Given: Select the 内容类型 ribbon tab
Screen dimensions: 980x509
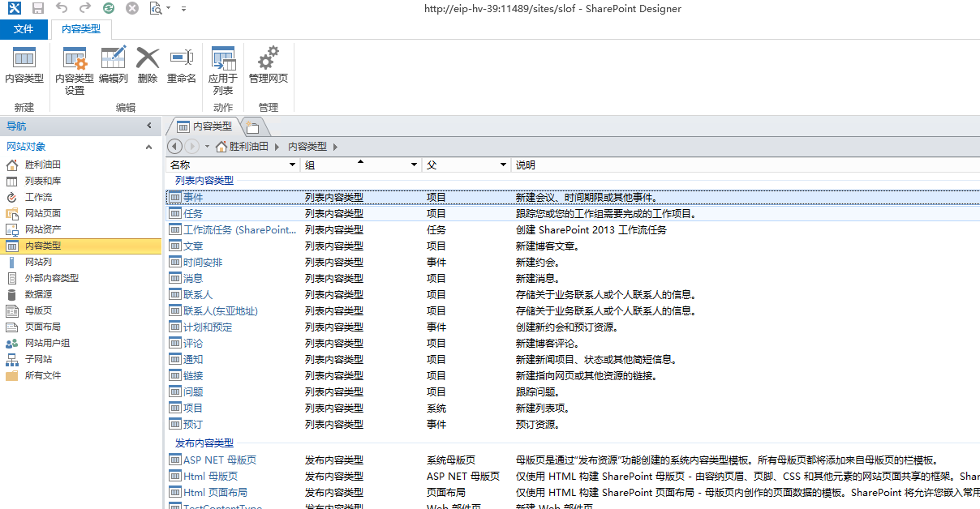Looking at the screenshot, I should pos(81,29).
